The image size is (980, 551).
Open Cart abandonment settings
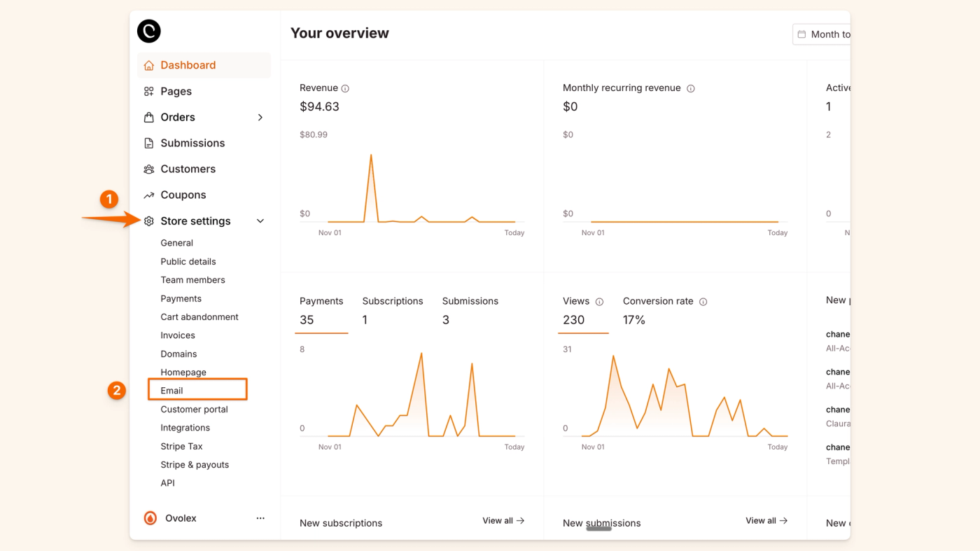(199, 316)
